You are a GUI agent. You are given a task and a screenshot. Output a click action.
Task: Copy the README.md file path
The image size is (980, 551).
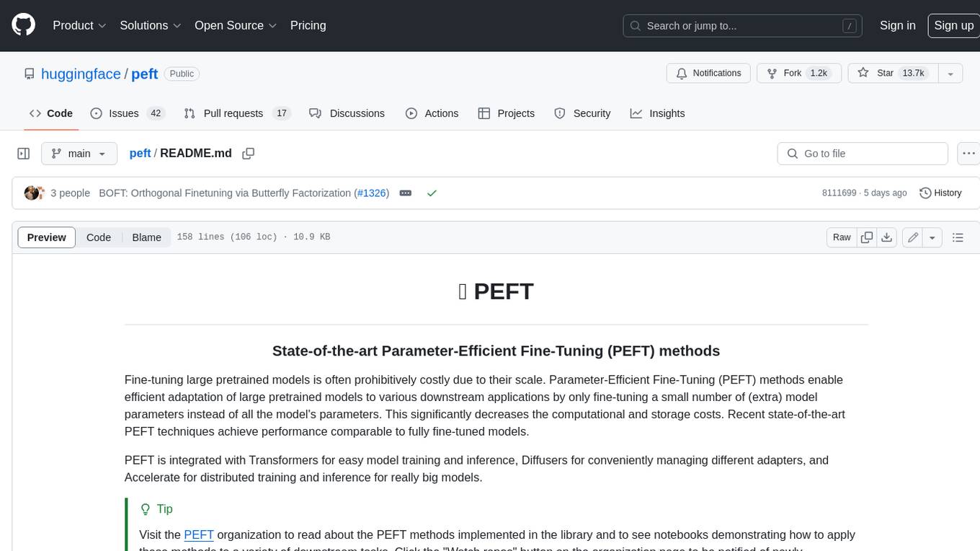tap(249, 154)
